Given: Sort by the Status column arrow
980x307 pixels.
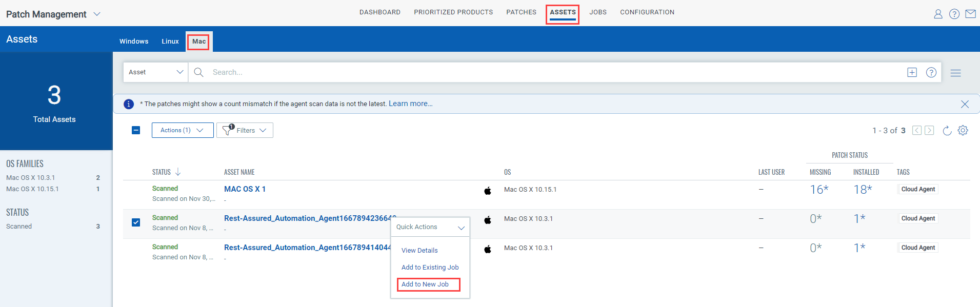Looking at the screenshot, I should tap(178, 172).
